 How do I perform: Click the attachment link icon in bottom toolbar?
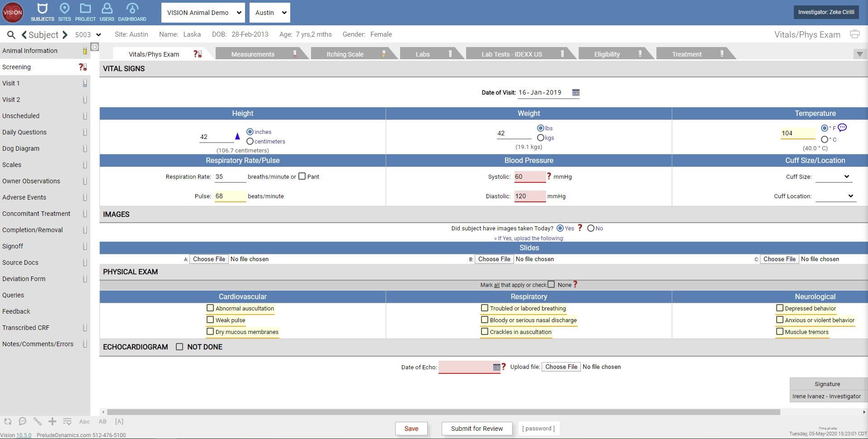pos(38,421)
